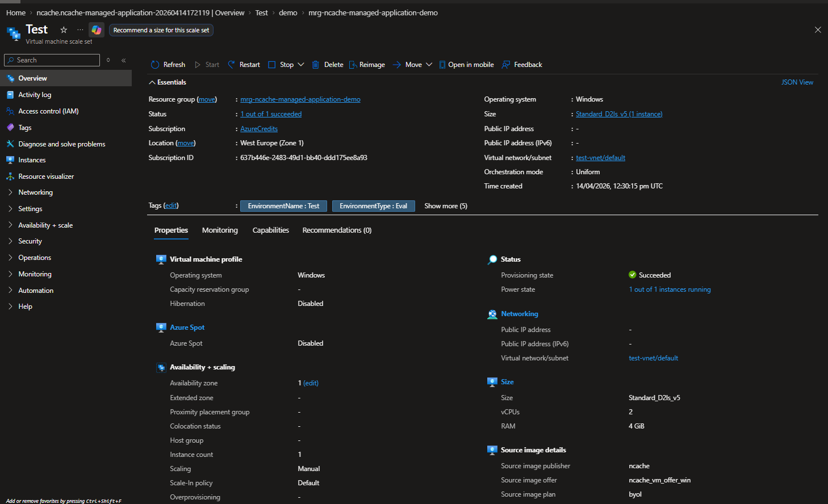828x504 pixels.
Task: Open the Move dropdown chevron
Action: point(429,65)
